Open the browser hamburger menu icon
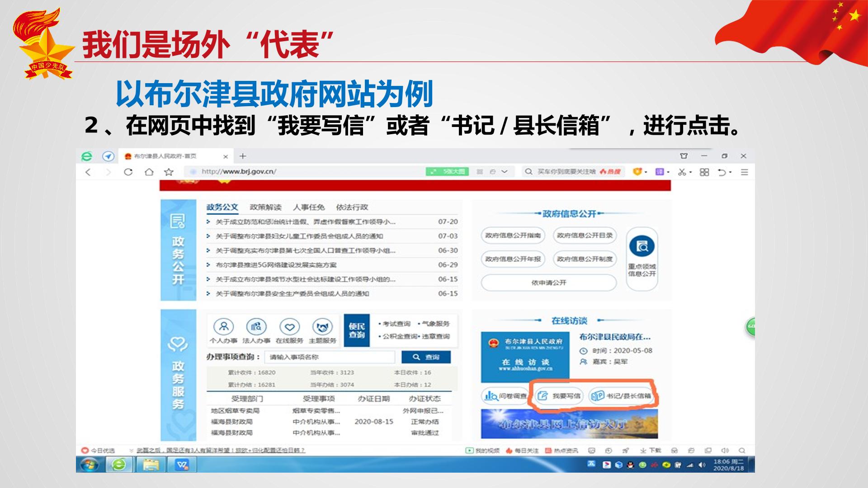868x488 pixels. 744,172
